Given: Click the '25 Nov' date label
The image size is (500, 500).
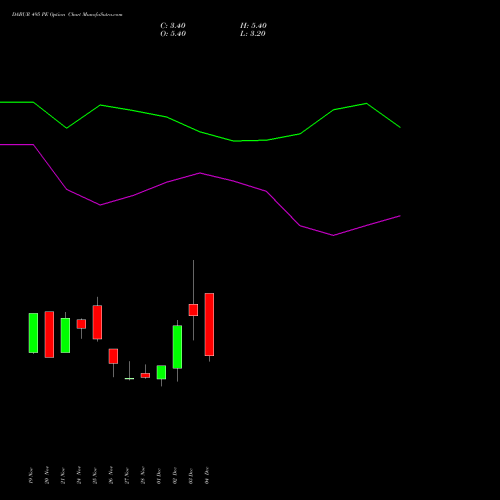Looking at the screenshot, I should 95,476.
